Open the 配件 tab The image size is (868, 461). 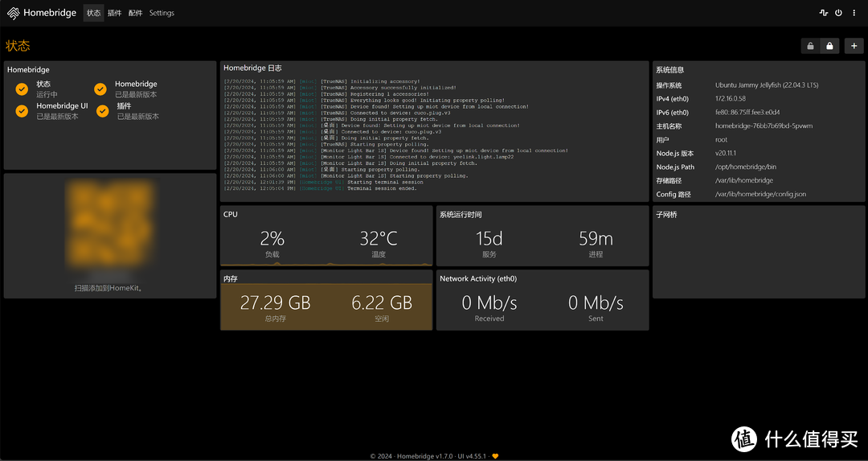[x=135, y=13]
